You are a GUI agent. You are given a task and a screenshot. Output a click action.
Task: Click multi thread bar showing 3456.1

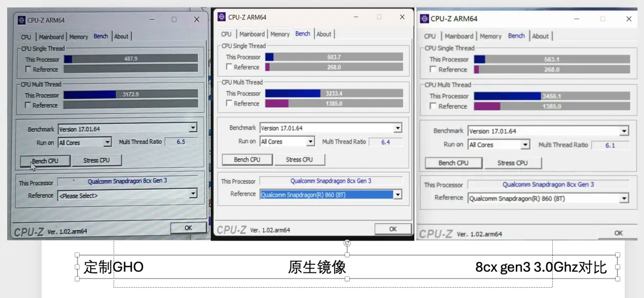pos(552,96)
